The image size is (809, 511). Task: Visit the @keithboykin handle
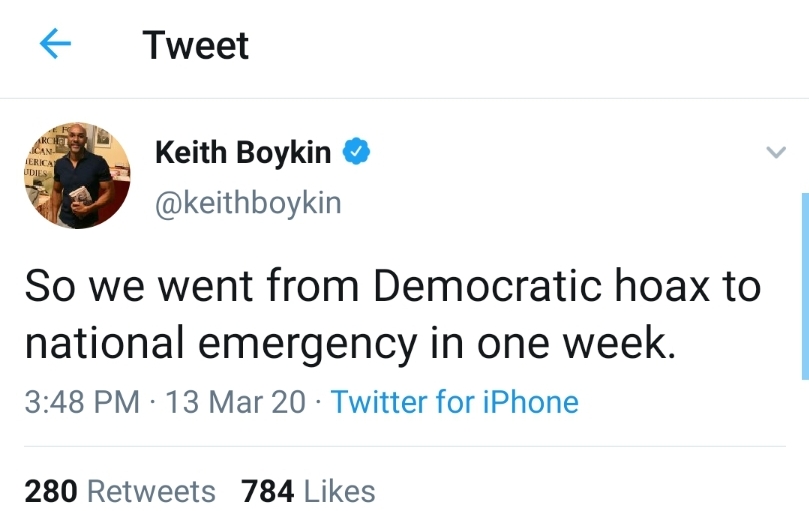click(248, 203)
